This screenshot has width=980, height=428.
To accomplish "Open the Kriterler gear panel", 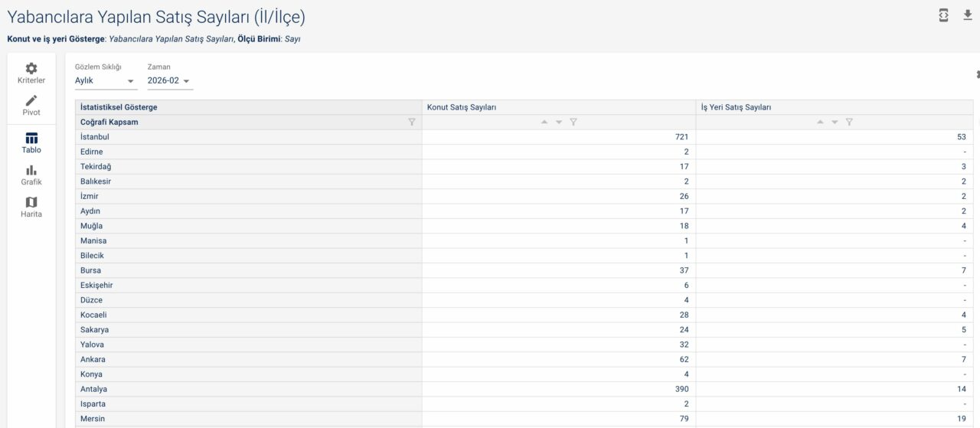I will 31,73.
